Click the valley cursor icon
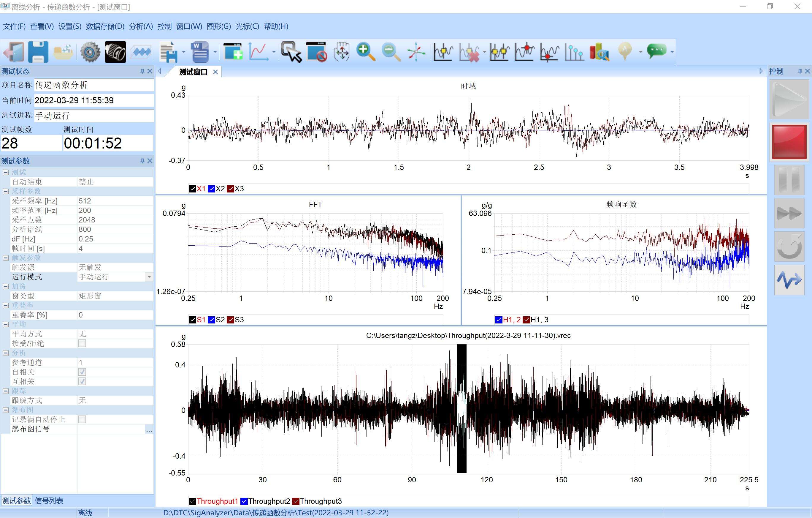This screenshot has height=518, width=812. tap(550, 52)
